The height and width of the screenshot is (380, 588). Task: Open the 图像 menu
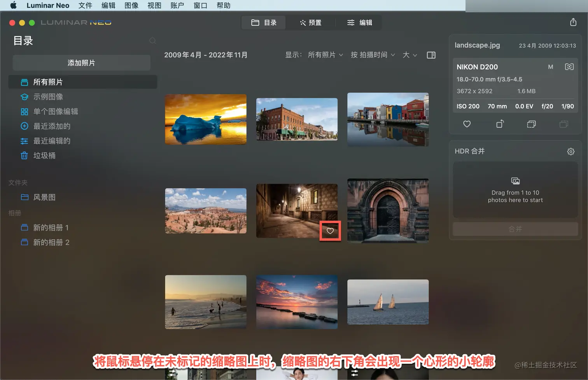131,5
